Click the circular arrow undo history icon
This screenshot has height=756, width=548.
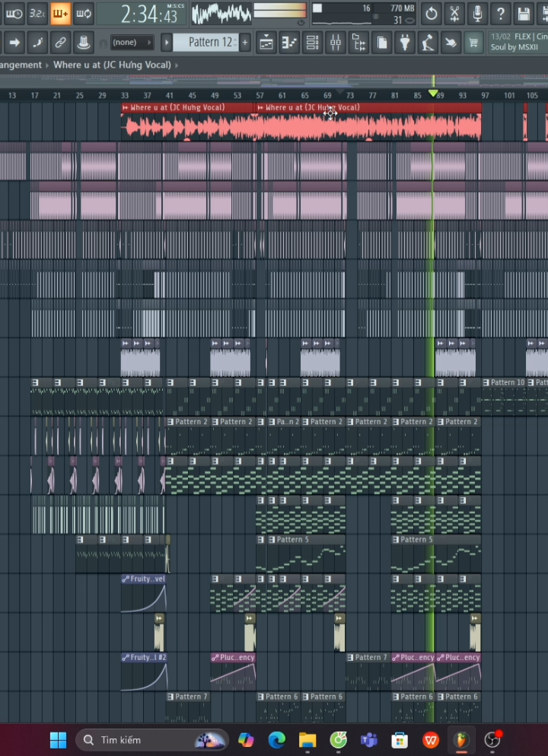click(x=432, y=14)
